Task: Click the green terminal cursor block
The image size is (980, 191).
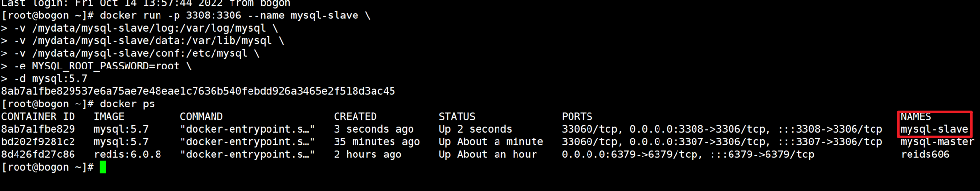Action: 103,167
